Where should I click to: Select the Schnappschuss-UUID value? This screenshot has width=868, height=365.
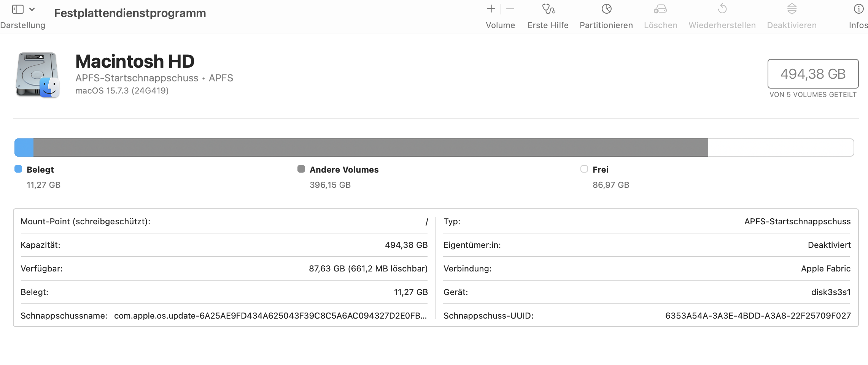(x=758, y=316)
